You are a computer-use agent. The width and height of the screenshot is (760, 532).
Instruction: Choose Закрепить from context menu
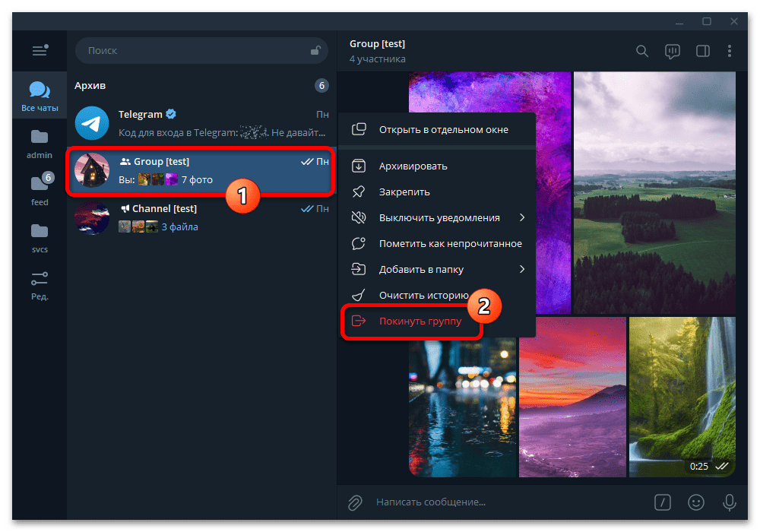click(437, 192)
